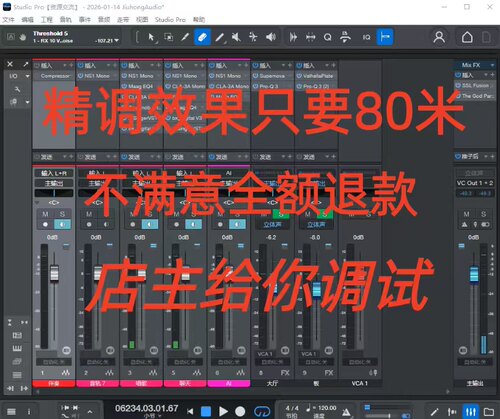Toggle the loop button in the transport
Image resolution: width=500 pixels, height=419 pixels.
[262, 412]
